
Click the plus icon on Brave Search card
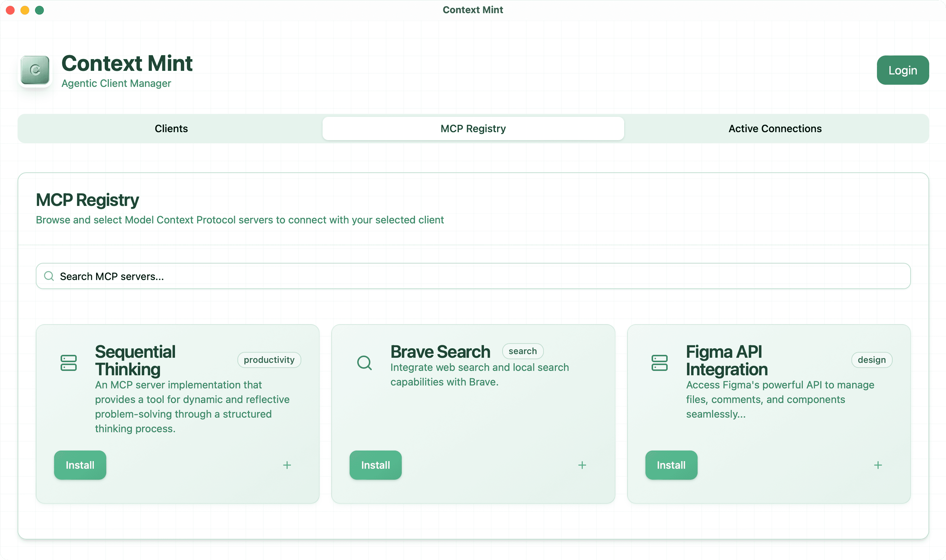pyautogui.click(x=582, y=465)
